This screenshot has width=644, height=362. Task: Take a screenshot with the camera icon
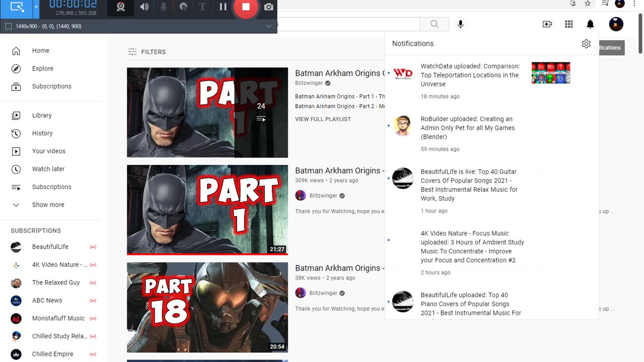coord(269,7)
